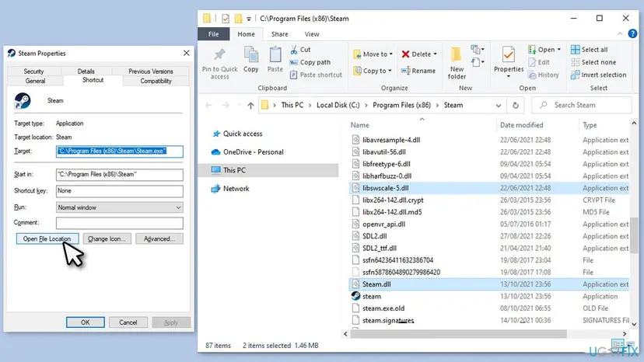
Task: Click Select none in ribbon
Action: (x=593, y=62)
